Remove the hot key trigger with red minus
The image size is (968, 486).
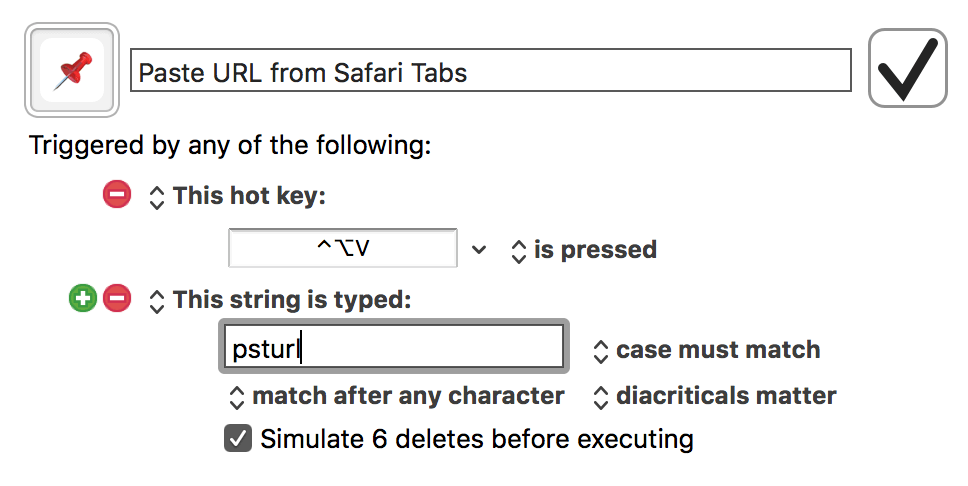point(117,195)
